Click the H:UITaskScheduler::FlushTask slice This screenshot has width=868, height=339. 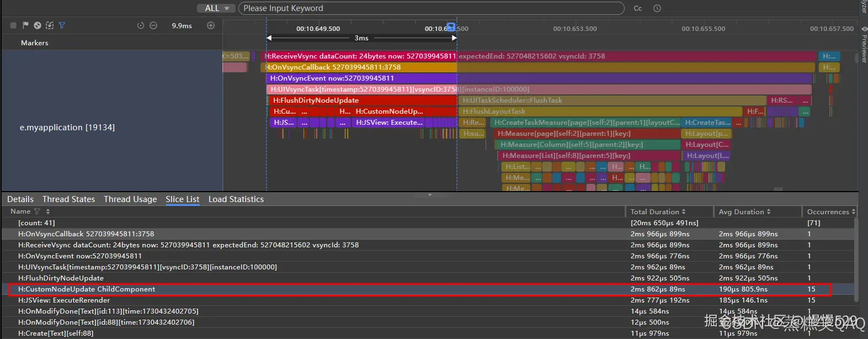(613, 100)
